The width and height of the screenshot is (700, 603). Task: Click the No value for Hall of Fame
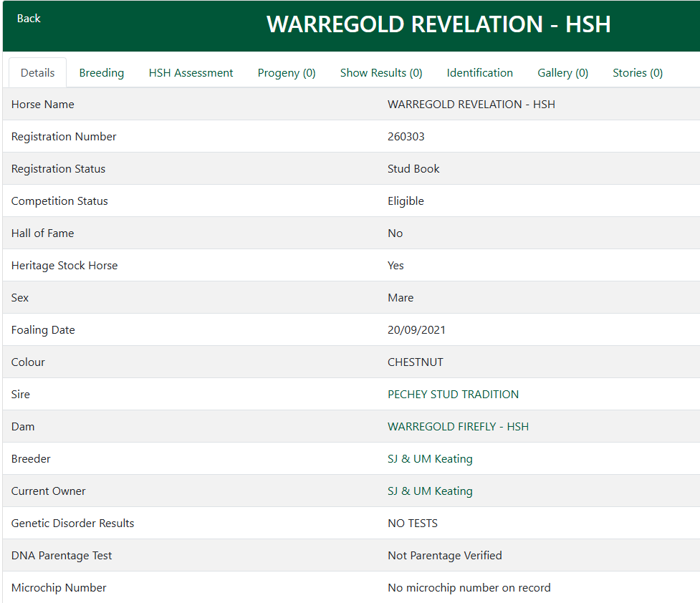click(x=395, y=233)
